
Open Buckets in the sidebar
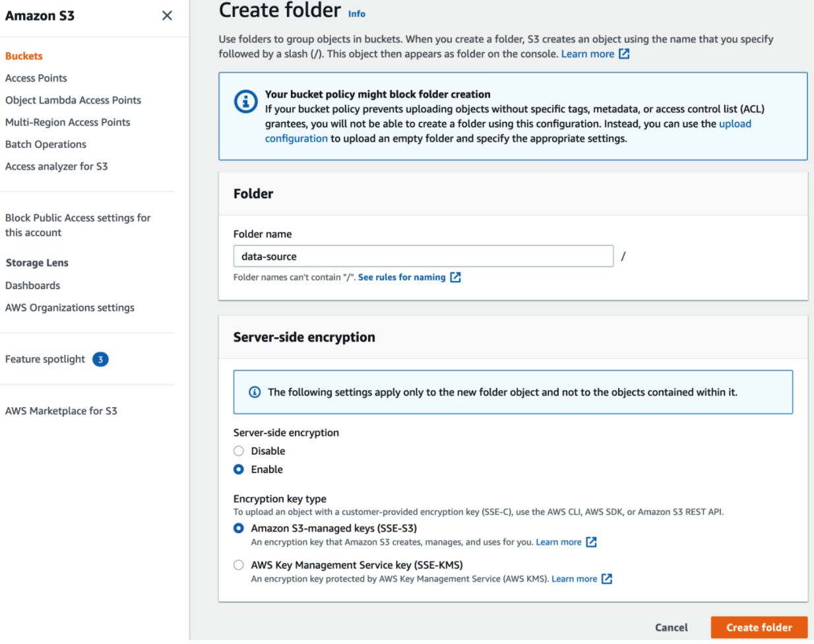pos(24,56)
